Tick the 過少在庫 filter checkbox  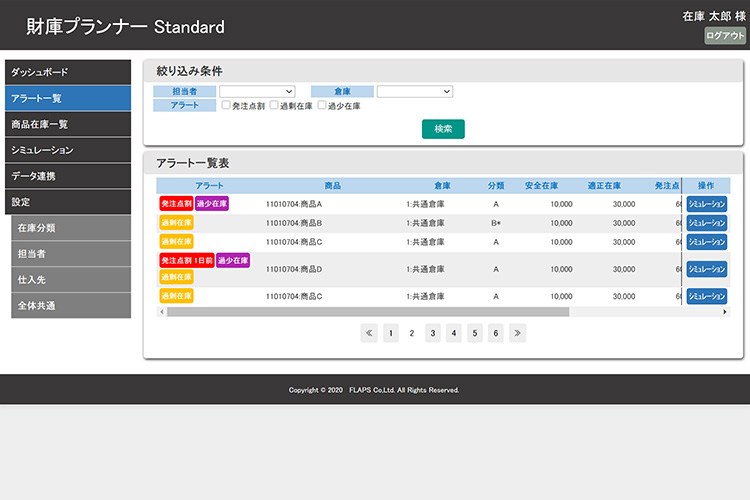[322, 105]
